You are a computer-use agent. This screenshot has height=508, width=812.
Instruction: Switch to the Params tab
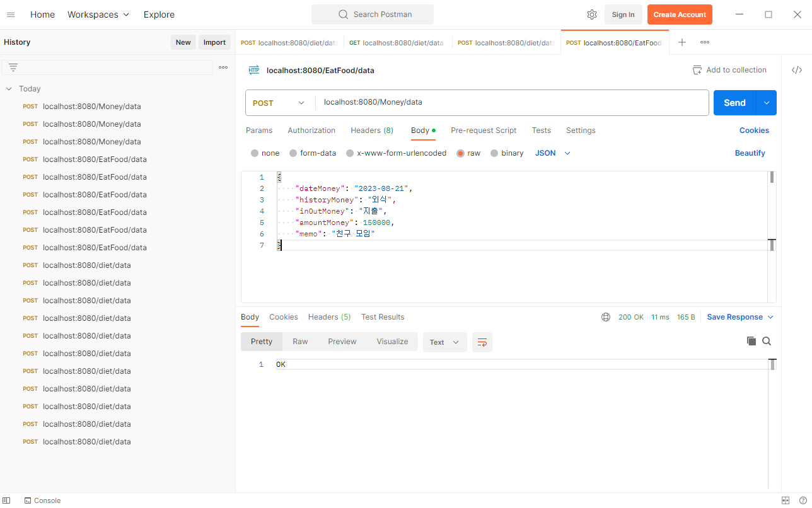coord(259,130)
